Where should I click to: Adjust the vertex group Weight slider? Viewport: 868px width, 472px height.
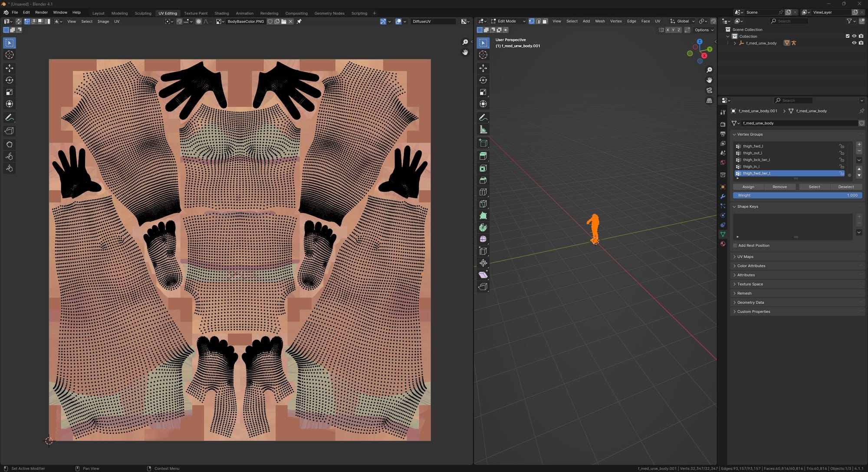797,196
